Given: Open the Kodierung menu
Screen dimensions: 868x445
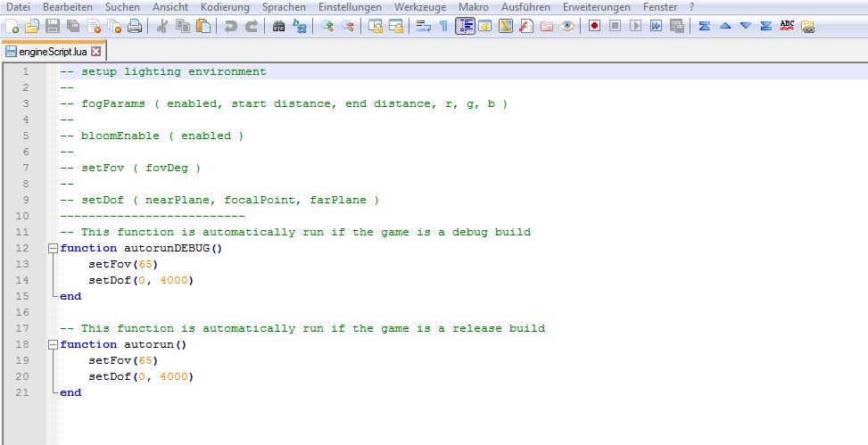Looking at the screenshot, I should [x=226, y=7].
